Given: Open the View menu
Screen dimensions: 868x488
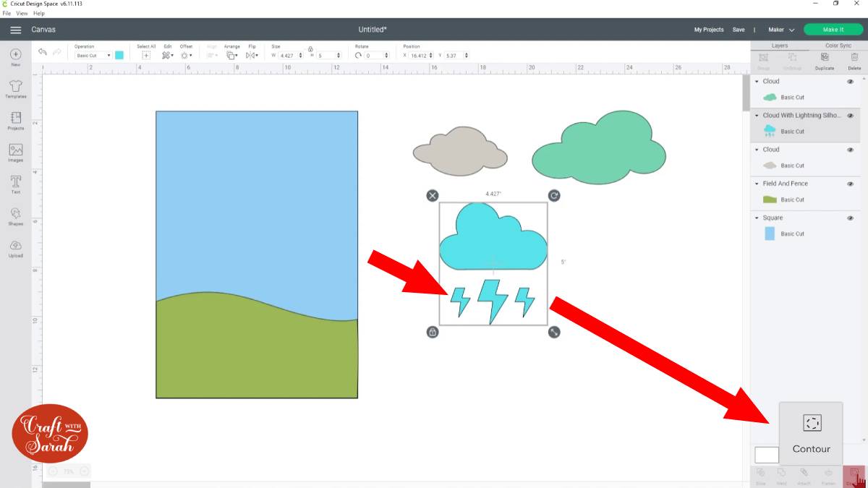Looking at the screenshot, I should tap(21, 12).
